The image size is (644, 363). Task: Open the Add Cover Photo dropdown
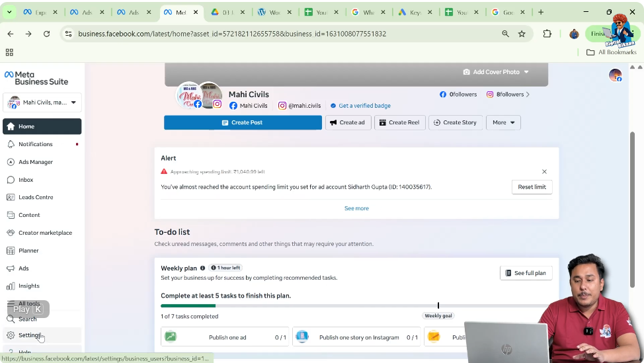pyautogui.click(x=496, y=72)
